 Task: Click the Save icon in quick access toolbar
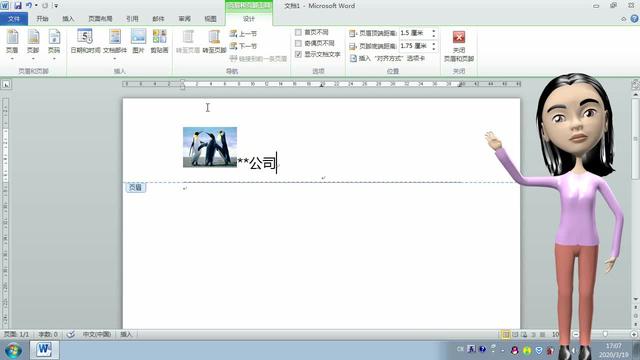[18, 6]
